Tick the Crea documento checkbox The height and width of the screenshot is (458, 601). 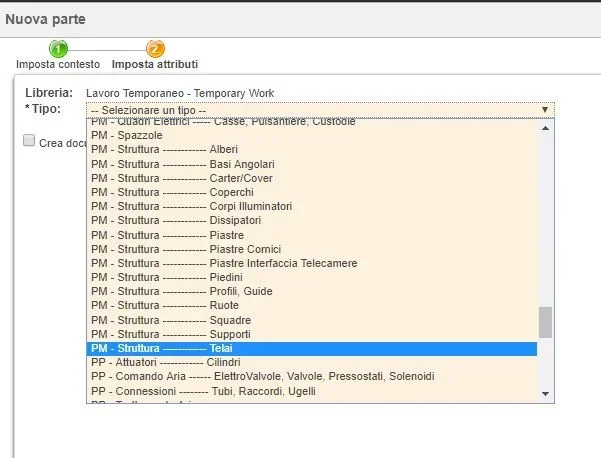[29, 140]
